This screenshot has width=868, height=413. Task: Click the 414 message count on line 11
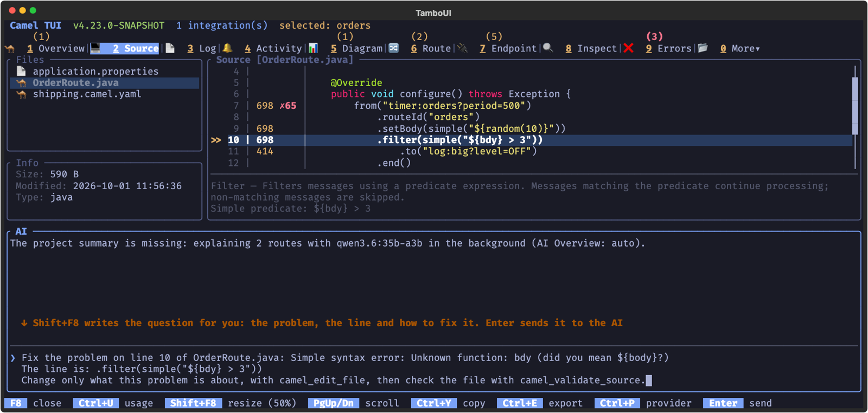pyautogui.click(x=265, y=151)
